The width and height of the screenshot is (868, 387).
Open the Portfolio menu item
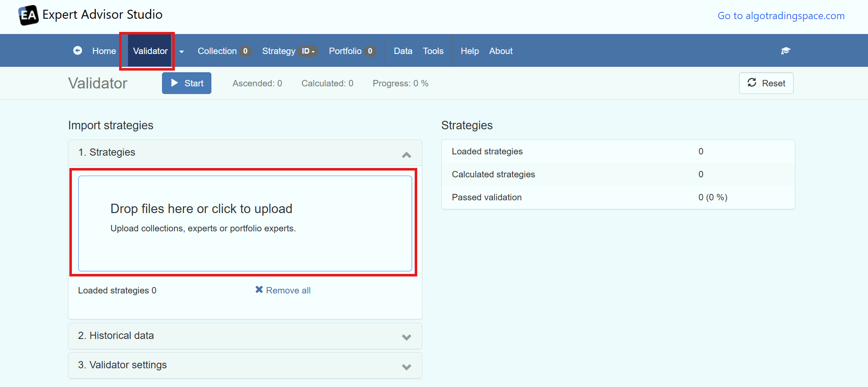[345, 51]
